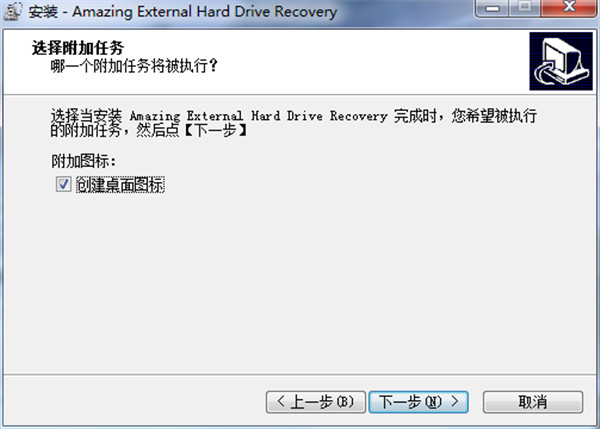Continue with the 下一步(N) button
Image resolution: width=600 pixels, height=429 pixels.
pyautogui.click(x=419, y=402)
